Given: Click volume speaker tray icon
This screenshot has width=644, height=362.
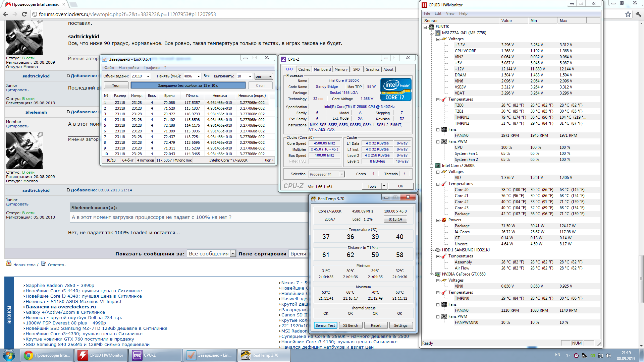Looking at the screenshot, I should point(608,356).
